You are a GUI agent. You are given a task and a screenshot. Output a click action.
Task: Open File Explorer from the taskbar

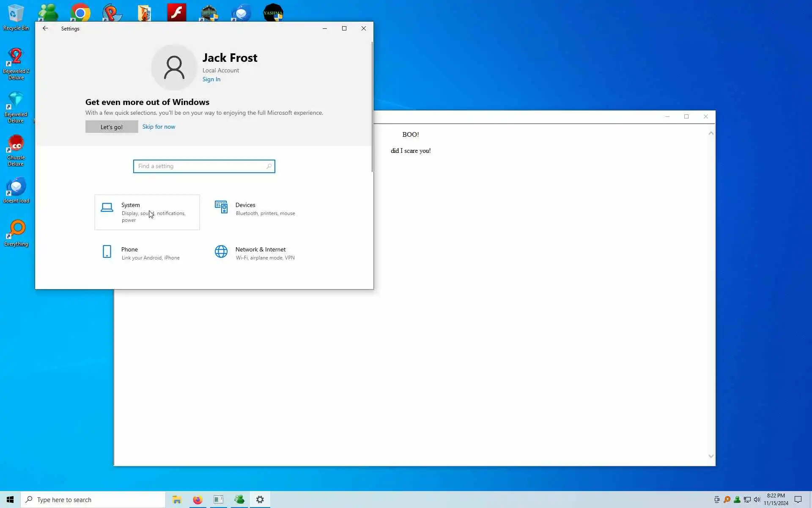177,500
